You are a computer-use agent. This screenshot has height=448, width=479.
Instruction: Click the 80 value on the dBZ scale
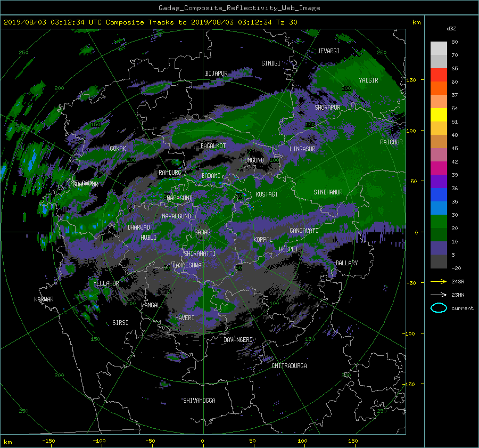455,42
